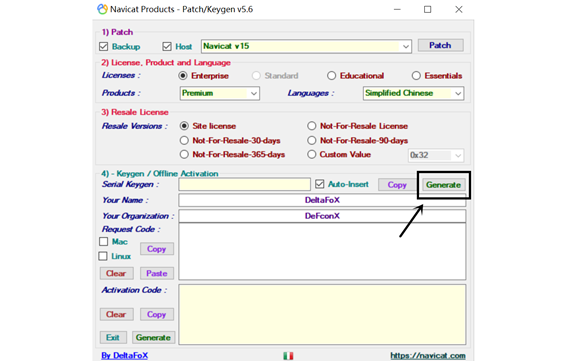566x361 pixels.
Task: Choose Not-For-Resale License option
Action: tap(312, 126)
